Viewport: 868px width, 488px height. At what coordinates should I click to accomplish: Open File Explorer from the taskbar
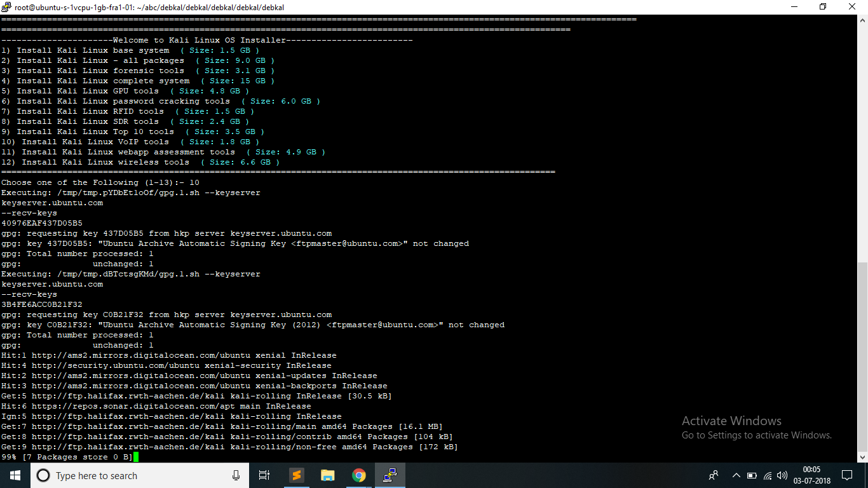click(327, 475)
